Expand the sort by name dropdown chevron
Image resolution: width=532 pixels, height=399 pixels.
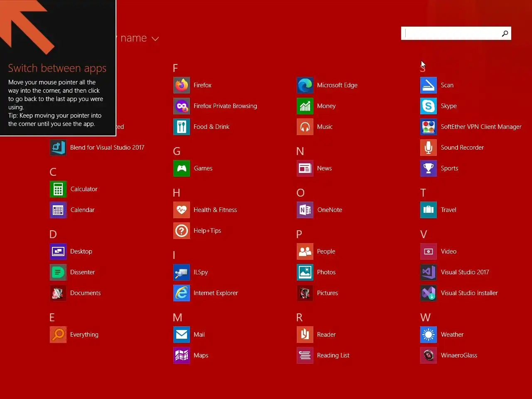tap(155, 39)
